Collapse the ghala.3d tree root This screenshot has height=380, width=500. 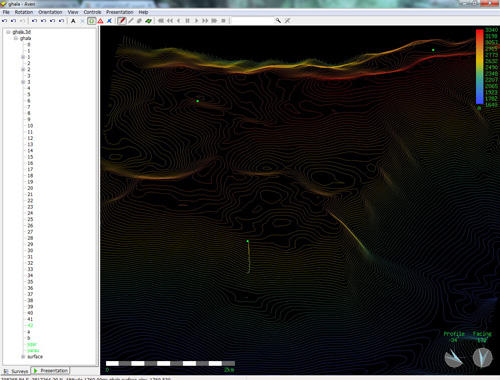coord(8,32)
